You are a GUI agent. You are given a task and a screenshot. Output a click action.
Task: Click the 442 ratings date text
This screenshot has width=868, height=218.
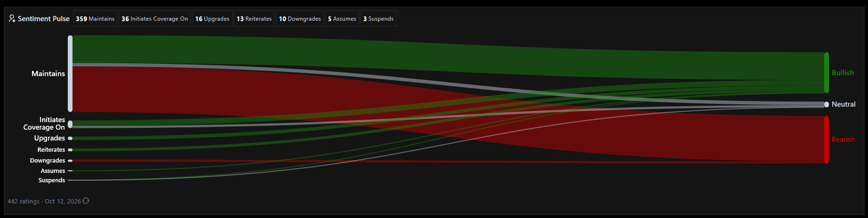(x=44, y=201)
